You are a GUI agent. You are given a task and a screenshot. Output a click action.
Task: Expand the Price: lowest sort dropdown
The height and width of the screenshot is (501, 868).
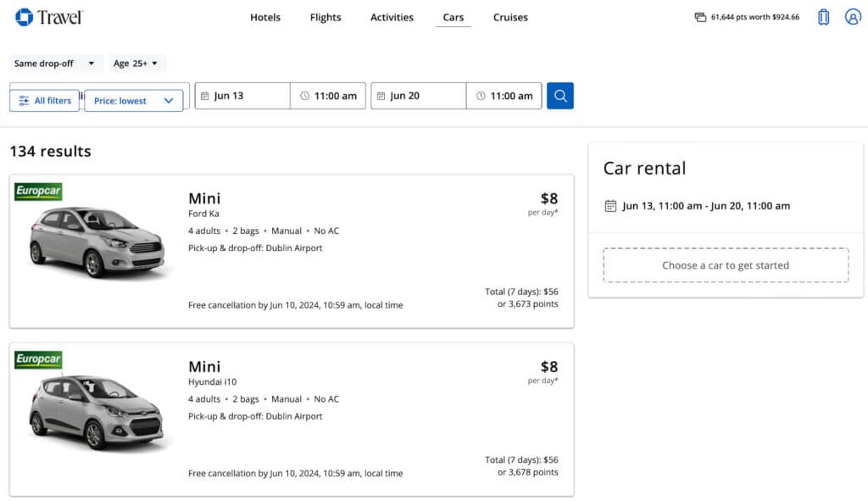click(133, 101)
